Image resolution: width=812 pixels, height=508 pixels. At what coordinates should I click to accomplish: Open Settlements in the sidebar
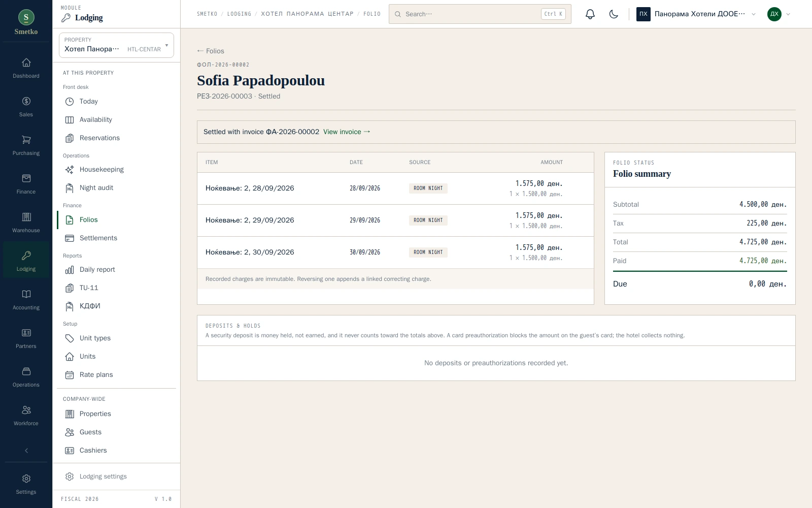[116, 238]
